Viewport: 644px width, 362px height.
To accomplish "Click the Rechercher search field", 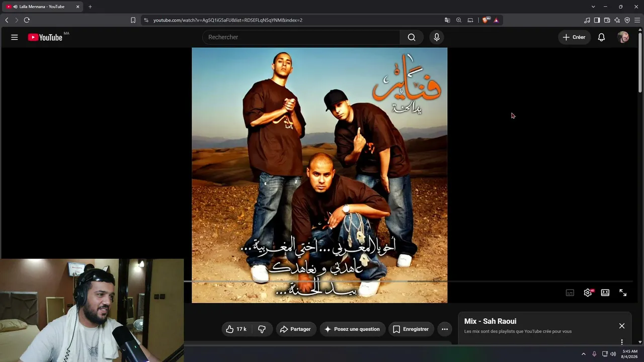I will click(301, 37).
